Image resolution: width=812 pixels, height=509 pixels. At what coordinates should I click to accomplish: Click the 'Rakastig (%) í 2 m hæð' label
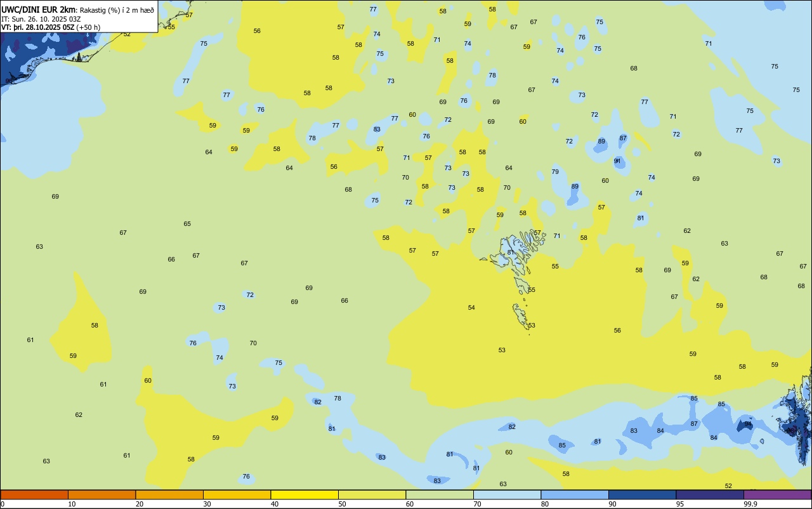tap(117, 10)
